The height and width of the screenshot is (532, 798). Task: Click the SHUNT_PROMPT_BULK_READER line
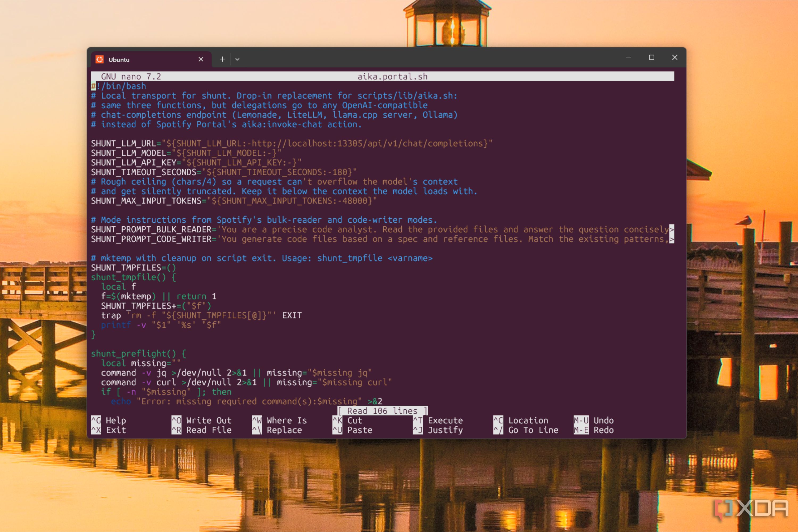click(383, 229)
